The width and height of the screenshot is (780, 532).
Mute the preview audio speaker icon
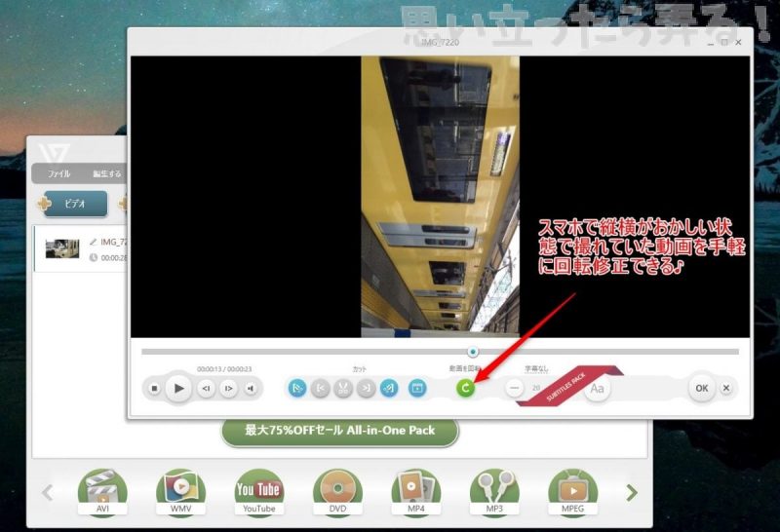(x=251, y=389)
